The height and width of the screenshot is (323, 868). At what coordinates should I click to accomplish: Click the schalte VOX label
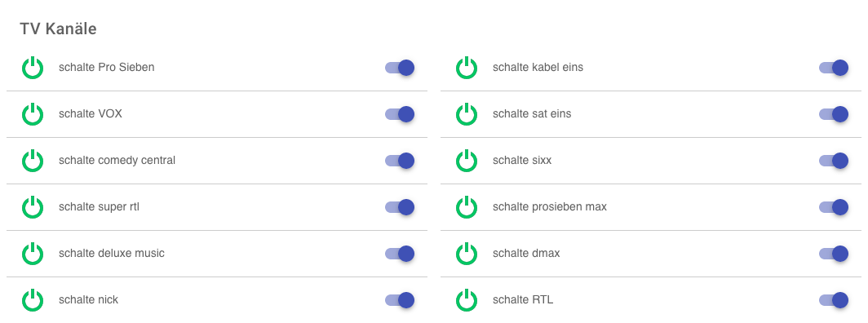[x=91, y=114]
